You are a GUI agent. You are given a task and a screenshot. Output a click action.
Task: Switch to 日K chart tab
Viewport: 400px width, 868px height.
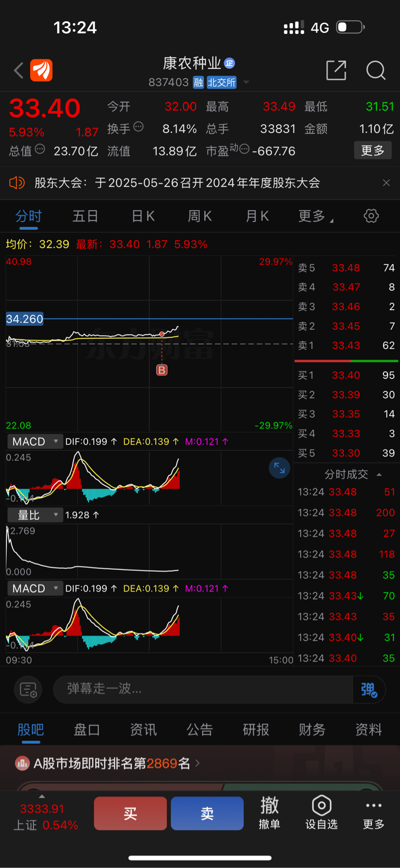143,216
